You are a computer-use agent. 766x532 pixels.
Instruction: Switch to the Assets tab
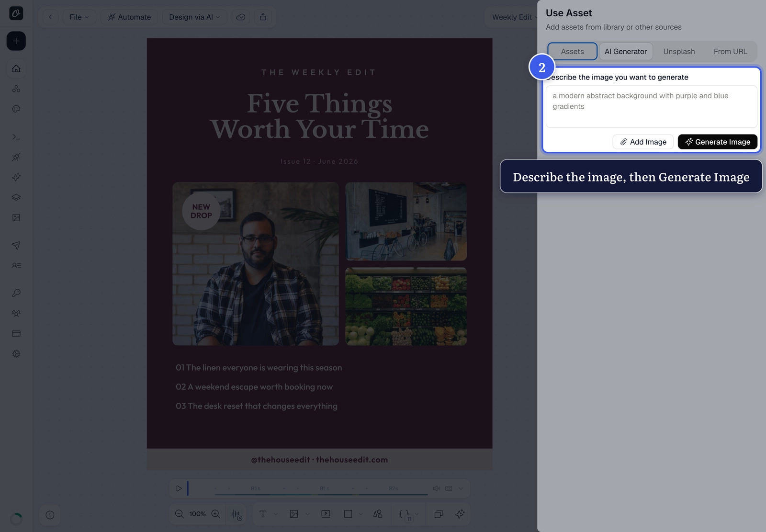click(573, 51)
